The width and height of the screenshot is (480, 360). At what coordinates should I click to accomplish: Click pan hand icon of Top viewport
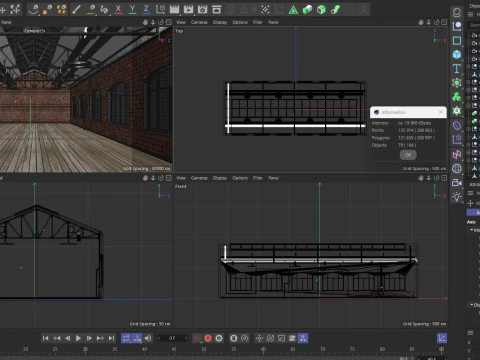coord(421,22)
